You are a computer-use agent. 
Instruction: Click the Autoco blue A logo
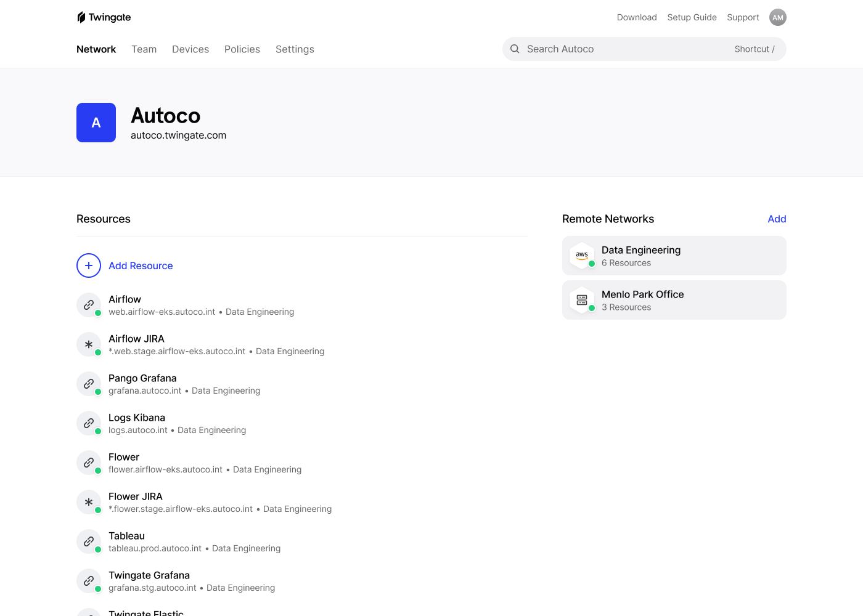[96, 123]
